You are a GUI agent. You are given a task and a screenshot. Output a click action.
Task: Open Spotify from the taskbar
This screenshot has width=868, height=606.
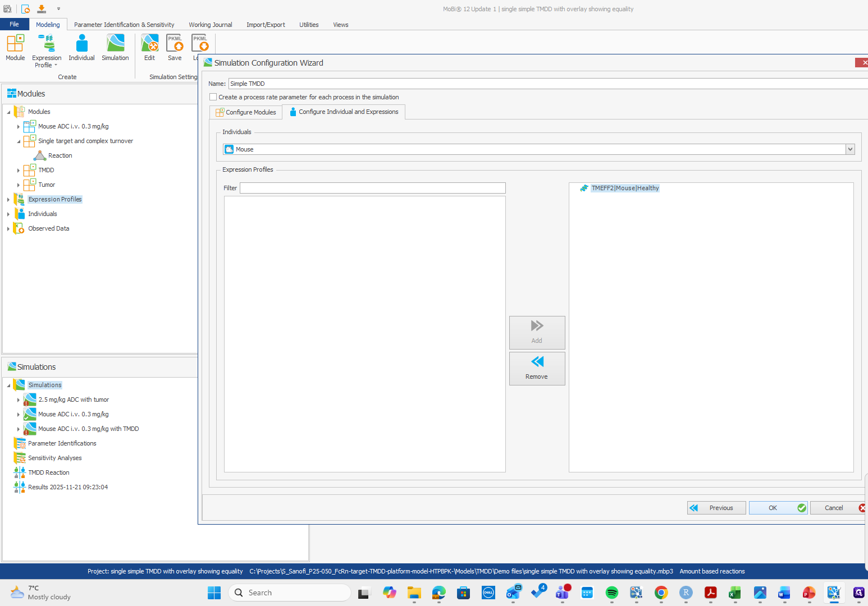[x=611, y=593]
